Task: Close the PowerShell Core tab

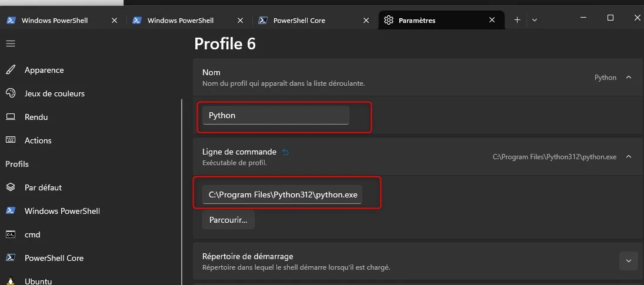Action: [x=366, y=20]
